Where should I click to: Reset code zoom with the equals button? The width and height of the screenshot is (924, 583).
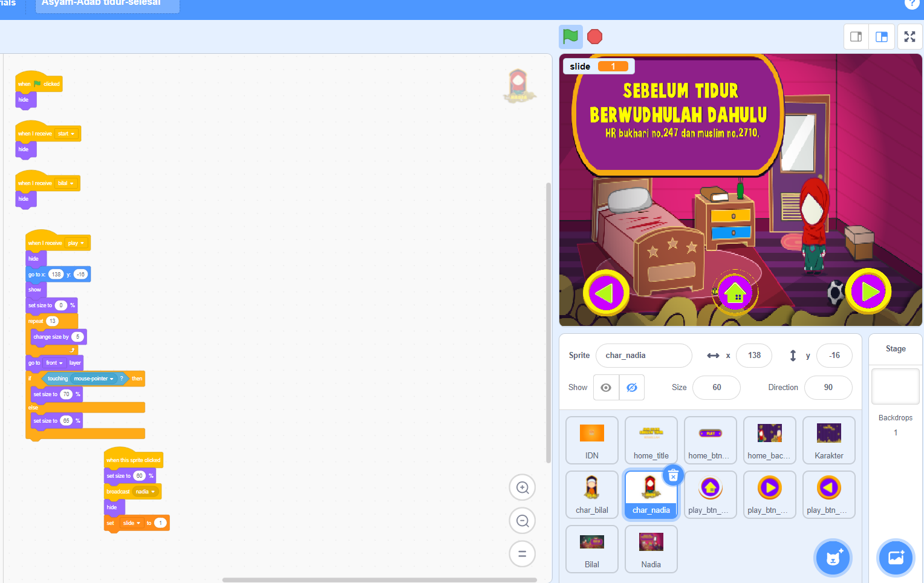[522, 553]
